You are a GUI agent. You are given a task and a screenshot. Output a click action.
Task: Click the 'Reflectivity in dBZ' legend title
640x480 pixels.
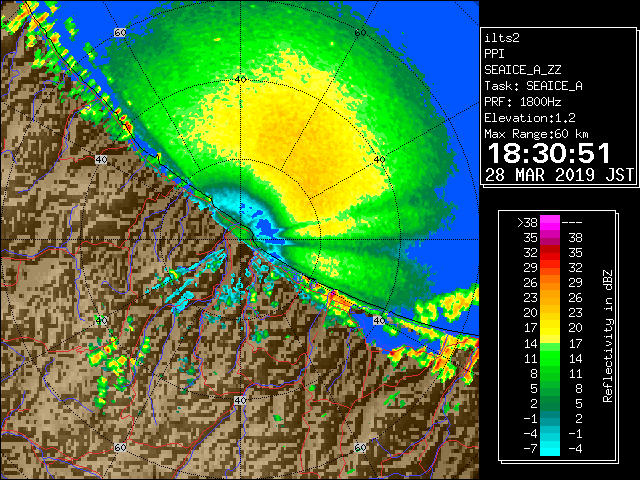(608, 336)
